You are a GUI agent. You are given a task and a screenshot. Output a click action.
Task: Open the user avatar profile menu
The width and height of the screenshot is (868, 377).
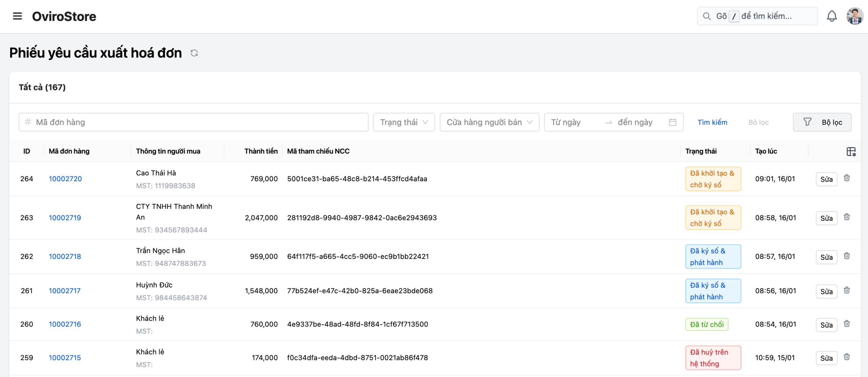click(x=854, y=16)
